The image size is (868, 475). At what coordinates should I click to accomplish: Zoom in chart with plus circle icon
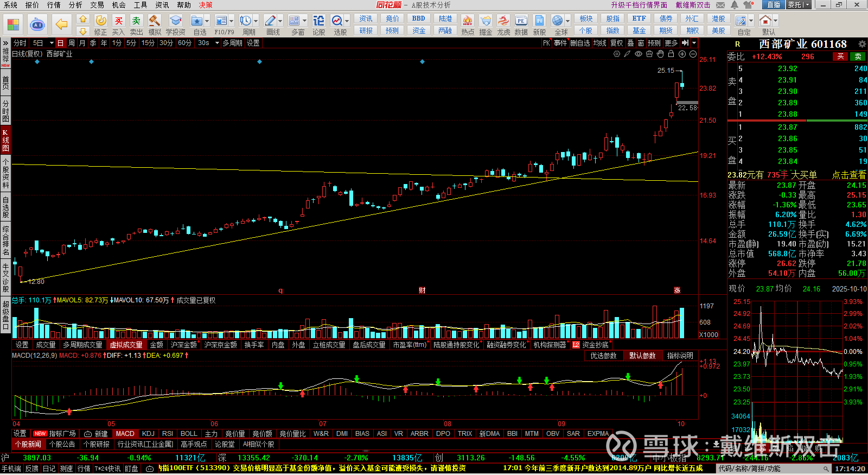pos(682,54)
